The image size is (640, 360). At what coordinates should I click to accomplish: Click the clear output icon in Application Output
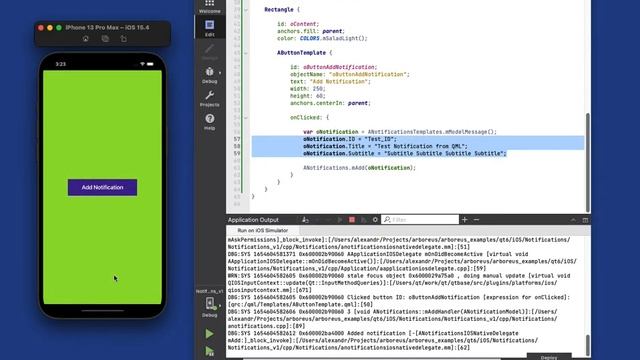click(x=305, y=220)
